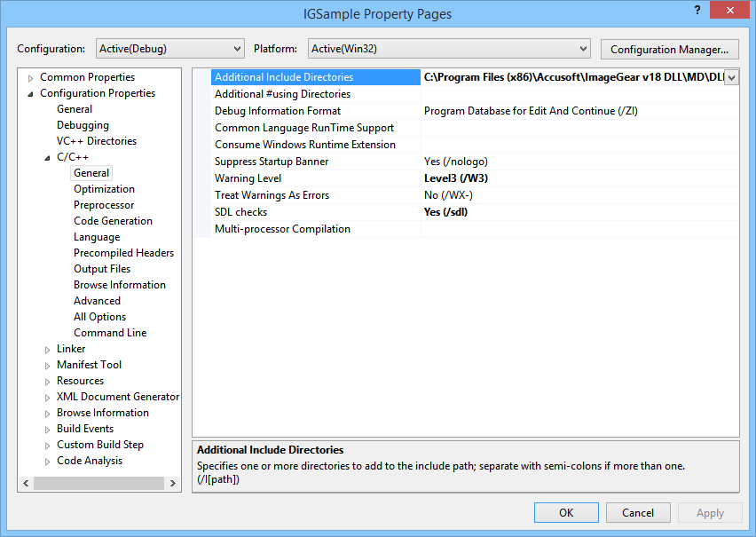Select the SDL checks property value
The image size is (756, 537).
coord(445,212)
